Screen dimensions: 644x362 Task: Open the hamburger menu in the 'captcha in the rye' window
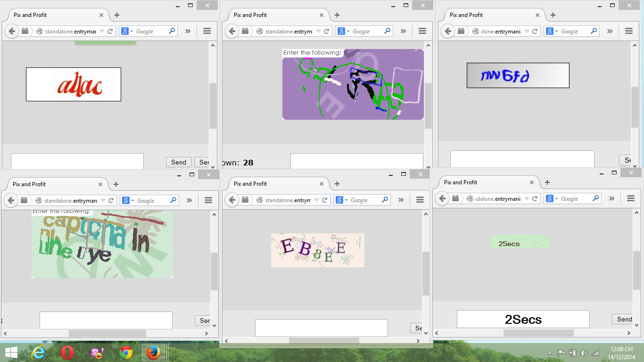tap(208, 200)
